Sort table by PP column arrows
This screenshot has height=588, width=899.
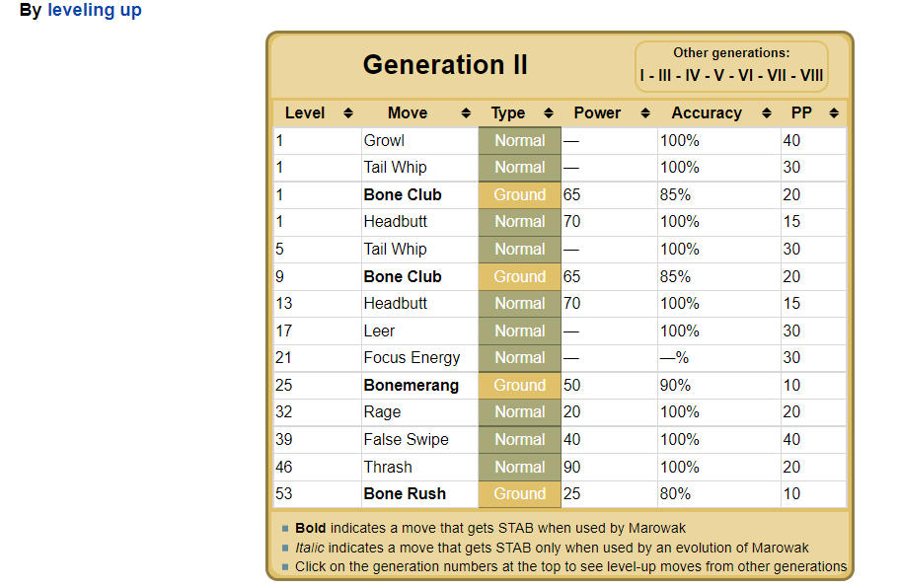point(834,112)
